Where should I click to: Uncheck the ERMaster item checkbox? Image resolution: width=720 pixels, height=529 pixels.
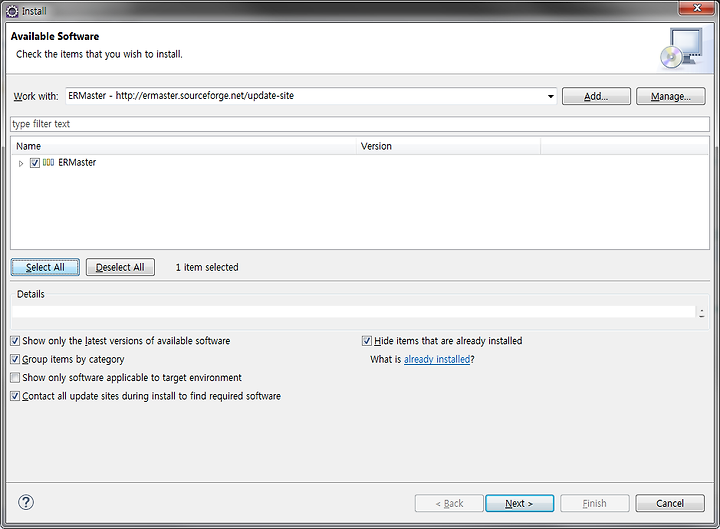pos(35,163)
